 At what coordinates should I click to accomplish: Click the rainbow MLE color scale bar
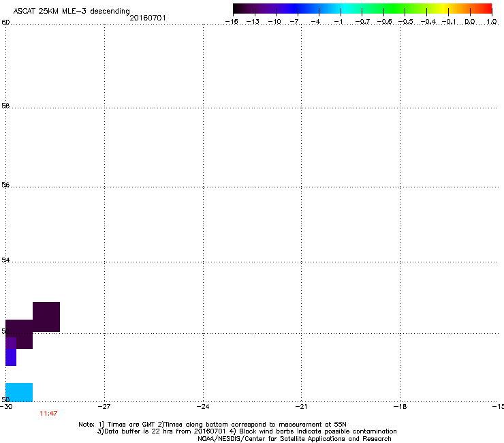(362, 9)
